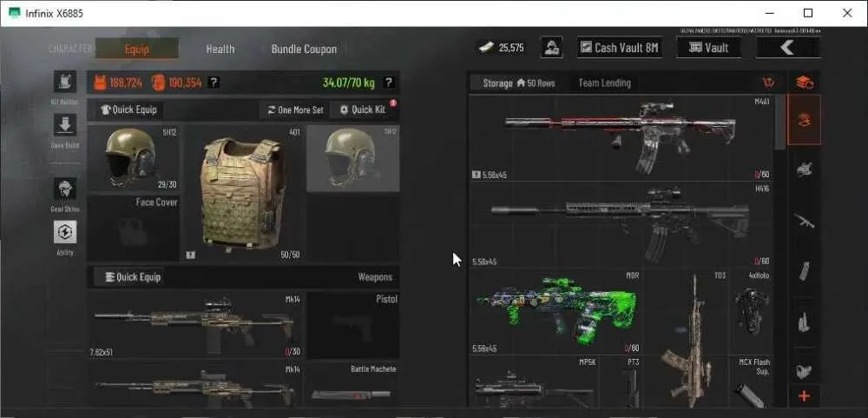This screenshot has width=868, height=418.
Task: Click the orange plus icon in sidebar
Action: click(x=804, y=396)
